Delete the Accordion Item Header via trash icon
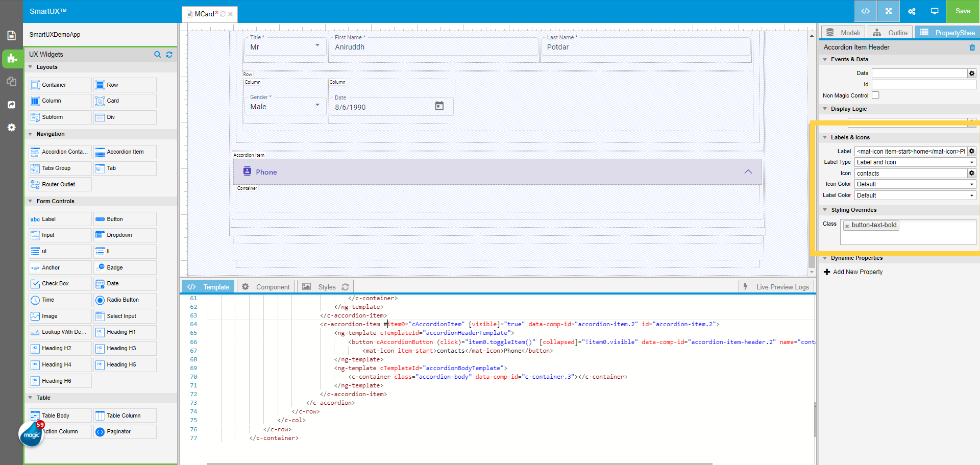The width and height of the screenshot is (980, 465). 972,47
